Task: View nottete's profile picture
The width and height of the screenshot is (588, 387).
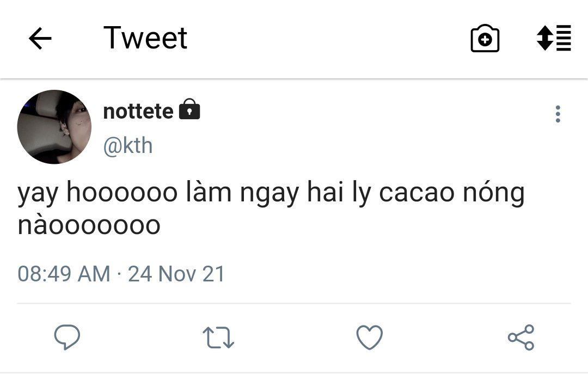Action: (54, 127)
